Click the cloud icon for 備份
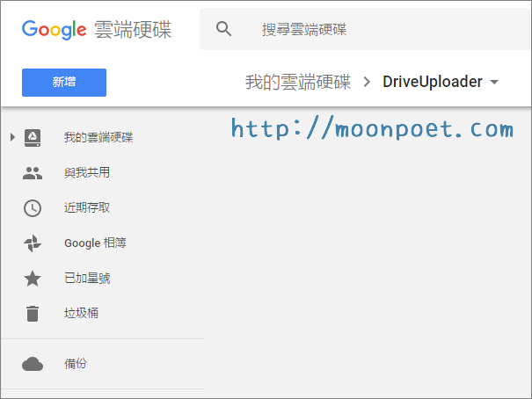This screenshot has width=532, height=399. pyautogui.click(x=33, y=364)
